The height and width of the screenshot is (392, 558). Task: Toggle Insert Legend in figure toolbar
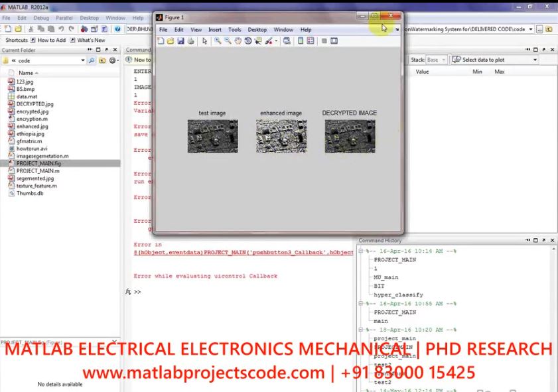tap(311, 41)
